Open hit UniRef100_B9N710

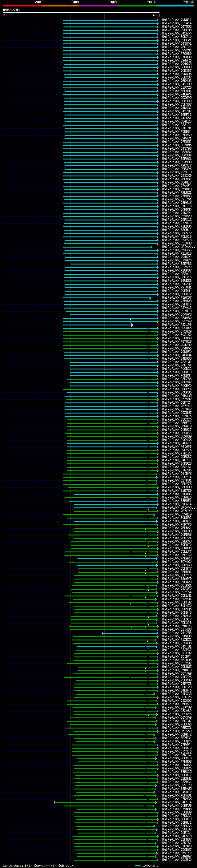coord(176,37)
